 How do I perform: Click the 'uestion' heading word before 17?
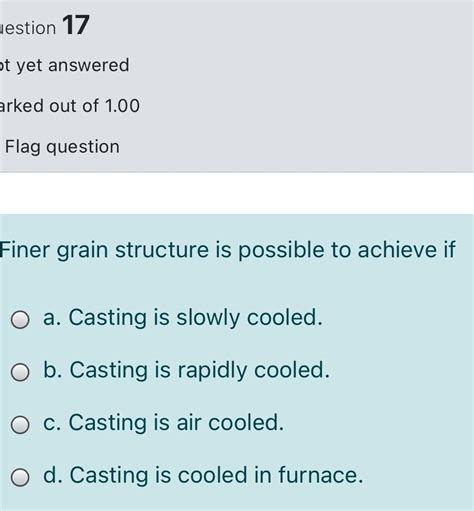(x=28, y=28)
